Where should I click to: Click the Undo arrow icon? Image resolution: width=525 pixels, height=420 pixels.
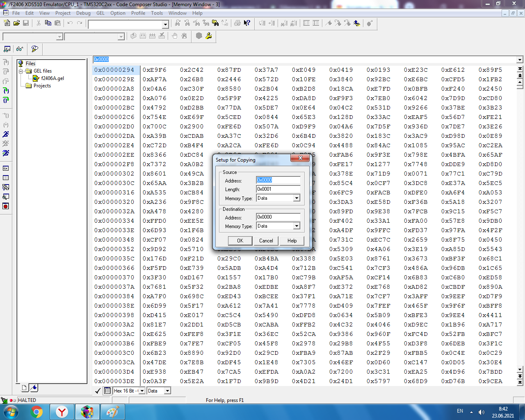(x=70, y=23)
